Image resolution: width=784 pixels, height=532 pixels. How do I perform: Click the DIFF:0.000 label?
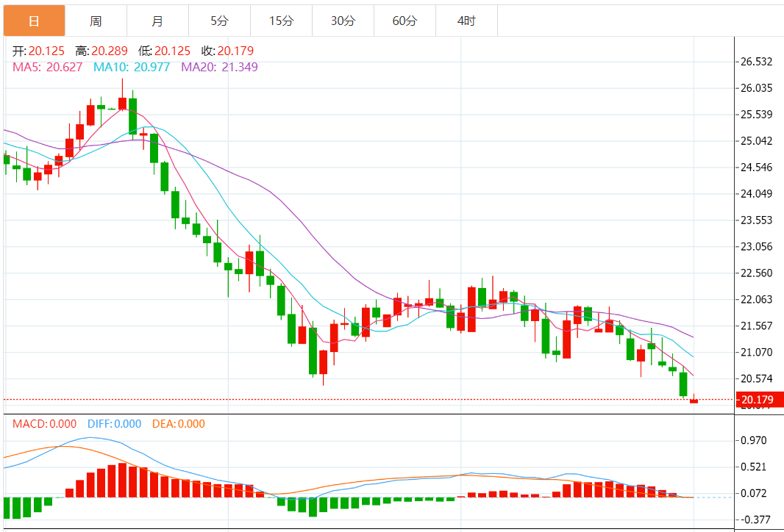(x=115, y=424)
